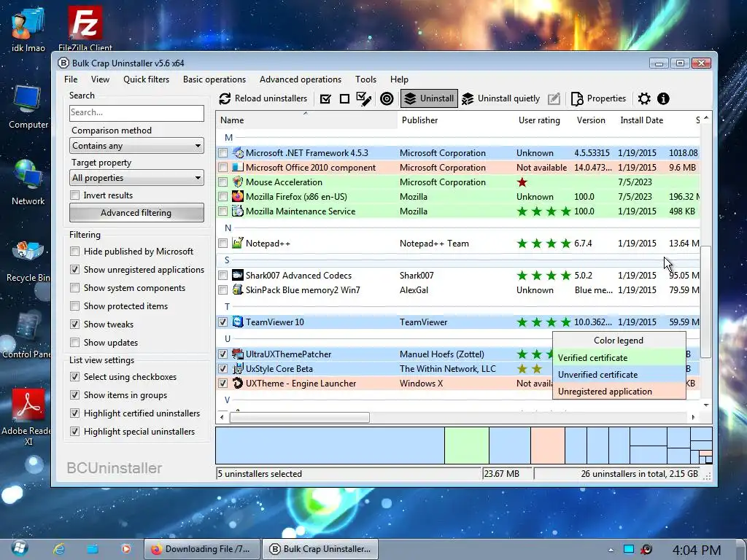747x560 pixels.
Task: Enable Hide published by Microsoft
Action: click(75, 252)
